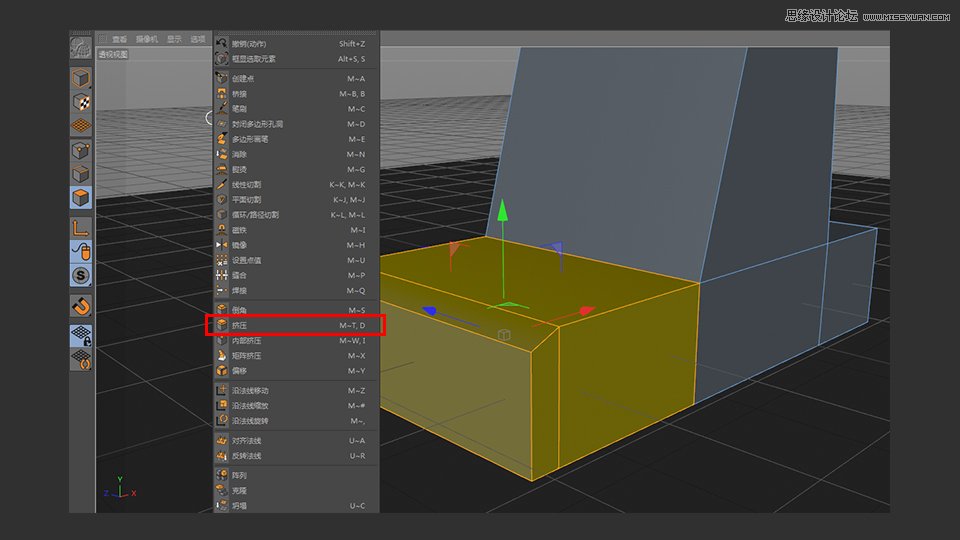Toggle the Viewport Solo S button
The width and height of the screenshot is (960, 540).
[82, 275]
